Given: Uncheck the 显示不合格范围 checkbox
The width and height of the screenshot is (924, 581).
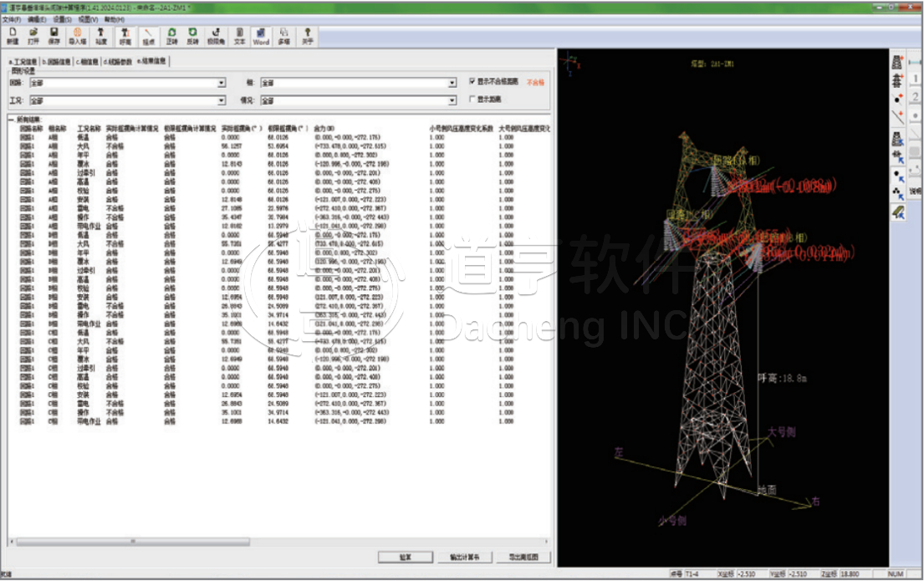Looking at the screenshot, I should click(472, 82).
